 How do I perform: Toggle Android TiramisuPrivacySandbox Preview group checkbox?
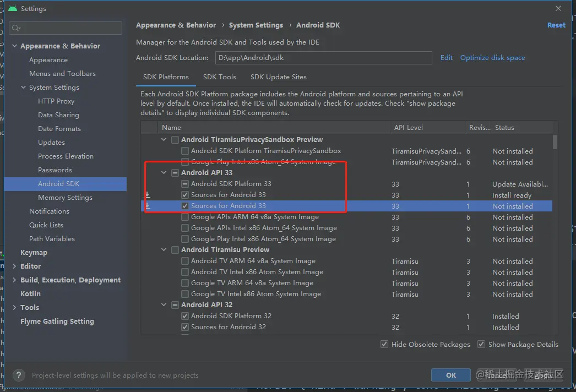(x=175, y=140)
